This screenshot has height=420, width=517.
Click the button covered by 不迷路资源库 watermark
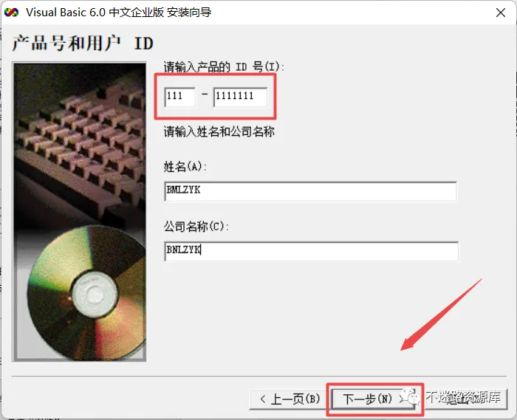click(462, 399)
